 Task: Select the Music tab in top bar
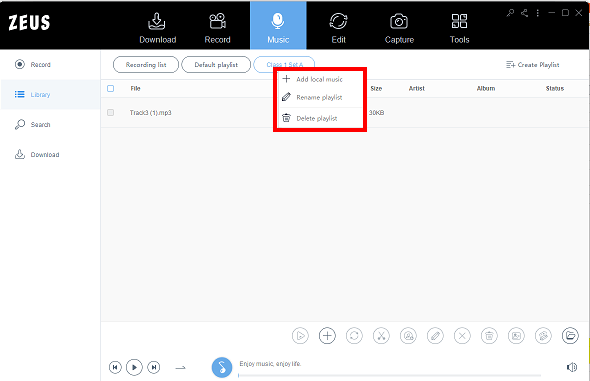tap(278, 25)
